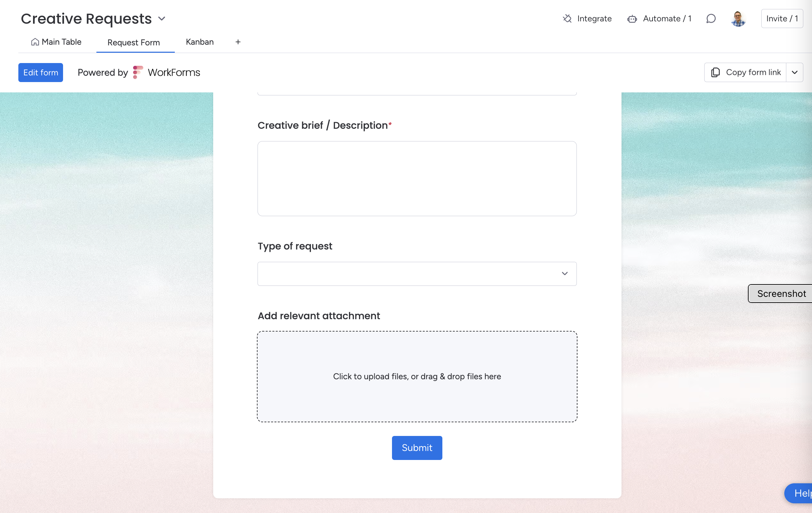The image size is (812, 513).
Task: Click the Integrate plug icon
Action: 567,19
